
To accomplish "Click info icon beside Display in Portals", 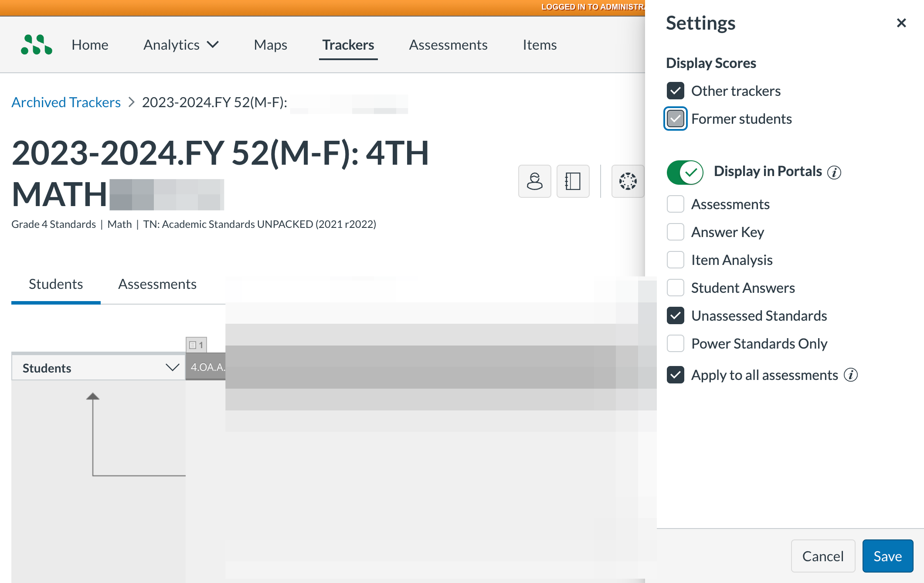I will pos(834,172).
